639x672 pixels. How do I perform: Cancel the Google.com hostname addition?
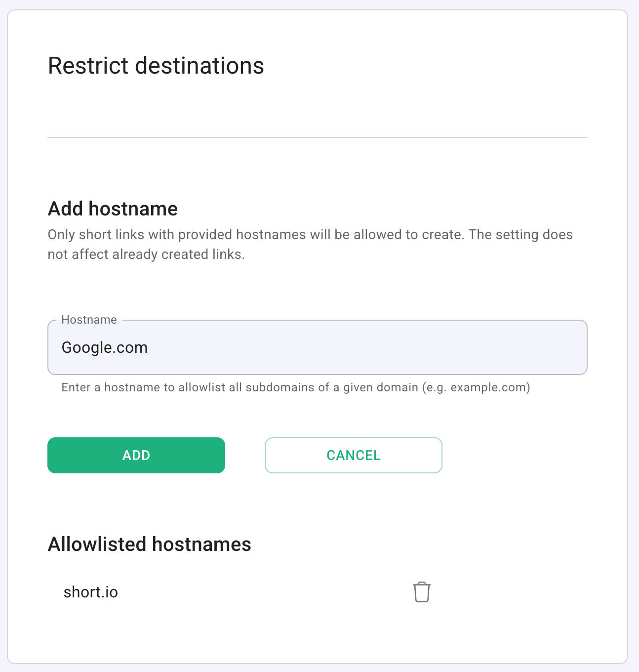click(x=353, y=455)
